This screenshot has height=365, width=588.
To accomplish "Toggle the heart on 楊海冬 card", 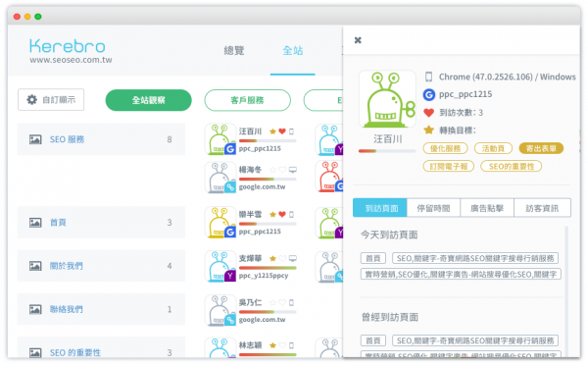I will tap(282, 170).
